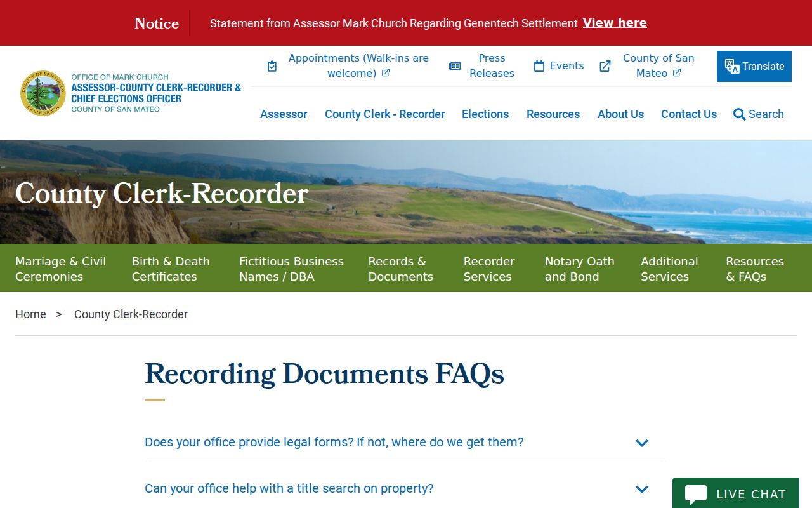812x508 pixels.
Task: Click County Clerk-Recorder breadcrumb
Action: click(131, 314)
